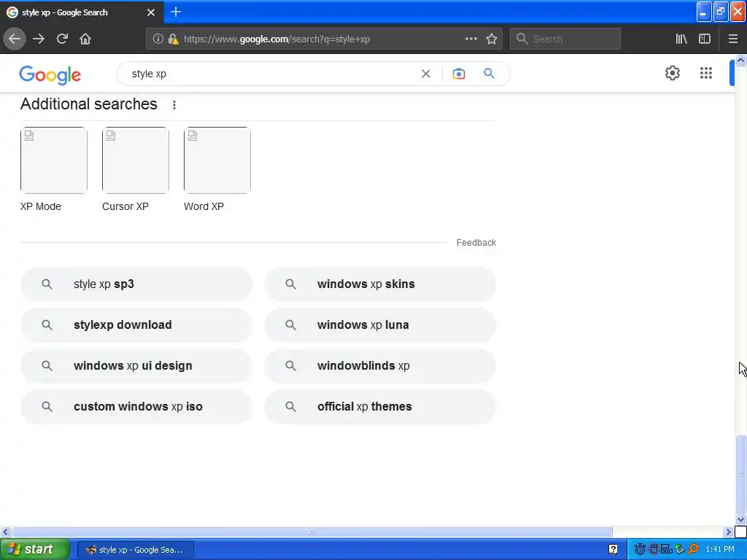
Task: Click the horizontal scrollbar right arrow
Action: [x=729, y=532]
